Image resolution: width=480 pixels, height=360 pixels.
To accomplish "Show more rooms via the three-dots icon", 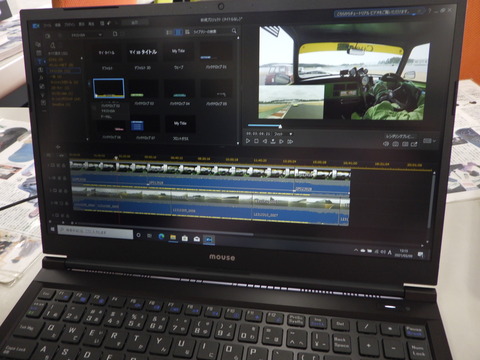I will click(x=44, y=111).
